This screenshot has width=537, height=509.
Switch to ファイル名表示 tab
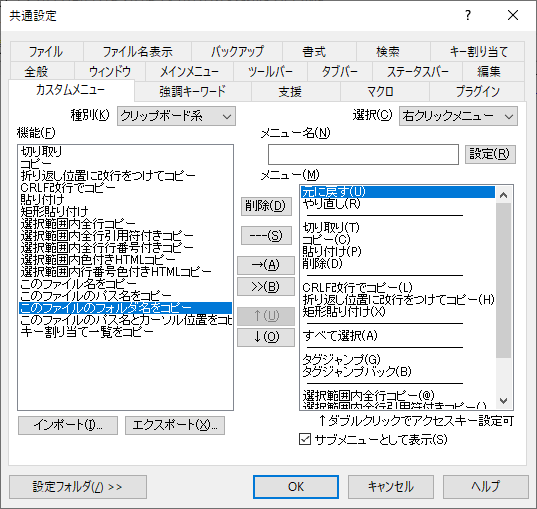(137, 52)
